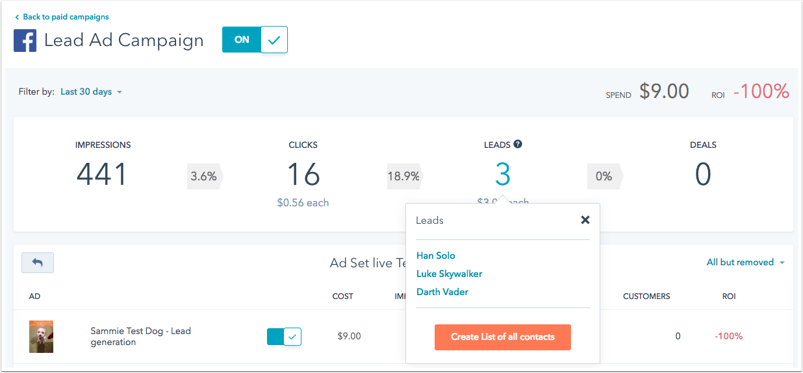The image size is (803, 373).
Task: Toggle the Lead Ad Campaign ON switch
Action: click(x=255, y=40)
